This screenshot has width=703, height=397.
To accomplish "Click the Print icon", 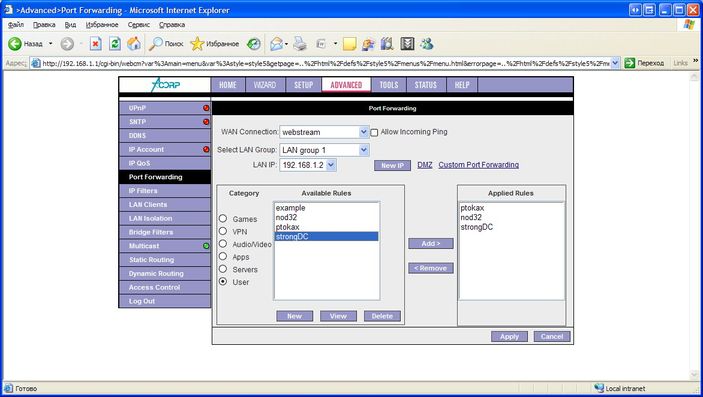I will [x=300, y=44].
